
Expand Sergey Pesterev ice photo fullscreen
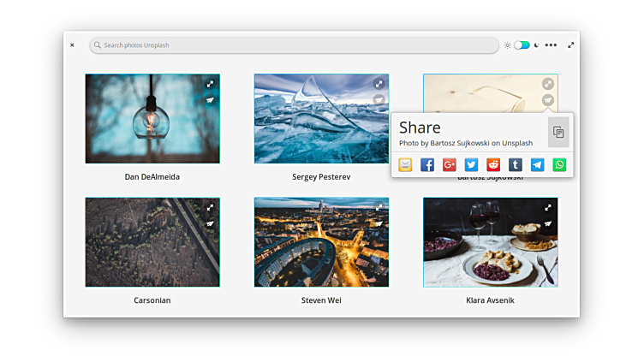[x=379, y=84]
